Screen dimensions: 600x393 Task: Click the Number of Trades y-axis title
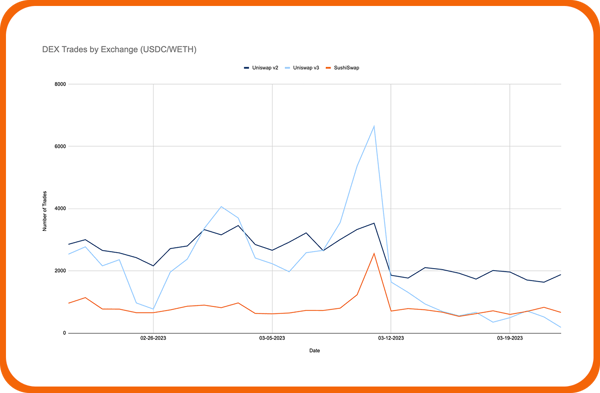(x=44, y=211)
